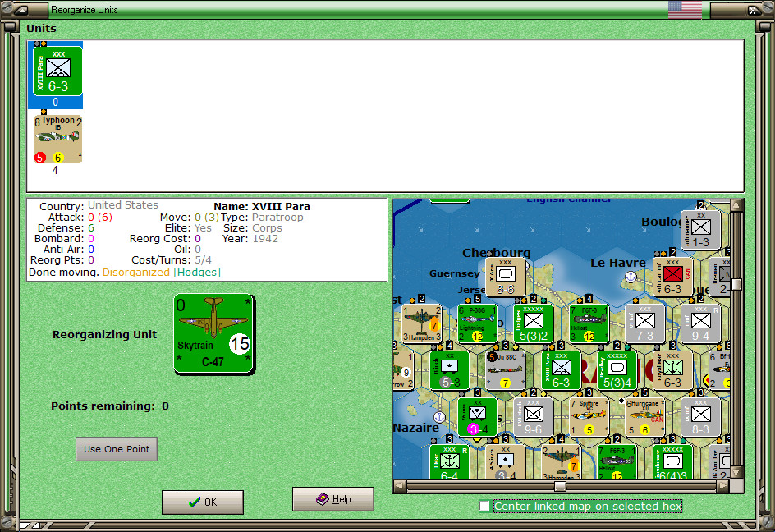Click the Use One Point button
Screen dimensions: 775x532
116,449
